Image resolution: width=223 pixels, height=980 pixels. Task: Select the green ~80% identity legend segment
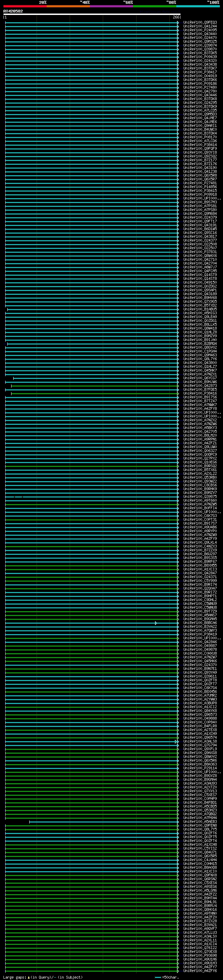click(154, 6)
